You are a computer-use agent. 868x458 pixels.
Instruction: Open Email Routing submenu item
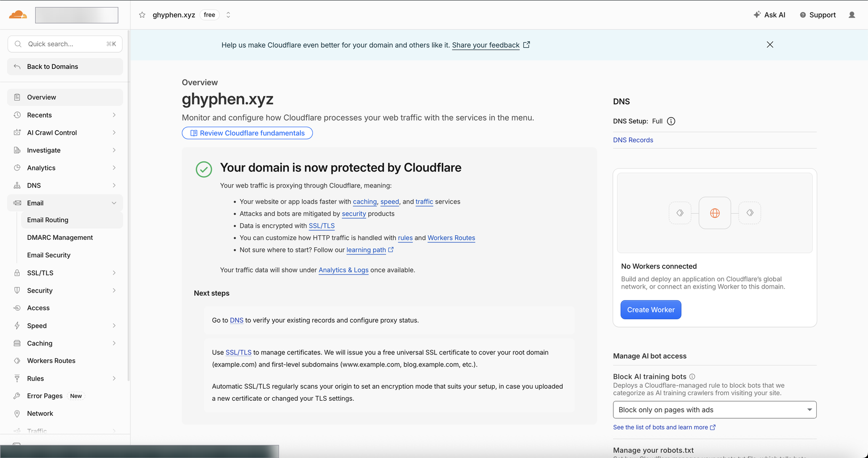(x=72, y=220)
